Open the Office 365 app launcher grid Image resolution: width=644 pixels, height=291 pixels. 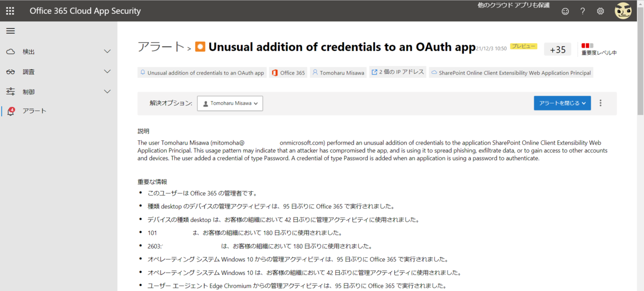click(x=10, y=11)
